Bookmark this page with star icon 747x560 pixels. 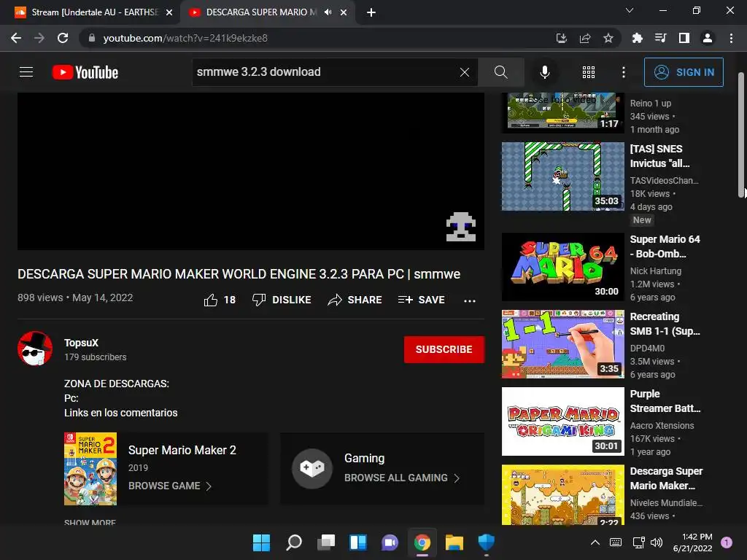coord(608,38)
